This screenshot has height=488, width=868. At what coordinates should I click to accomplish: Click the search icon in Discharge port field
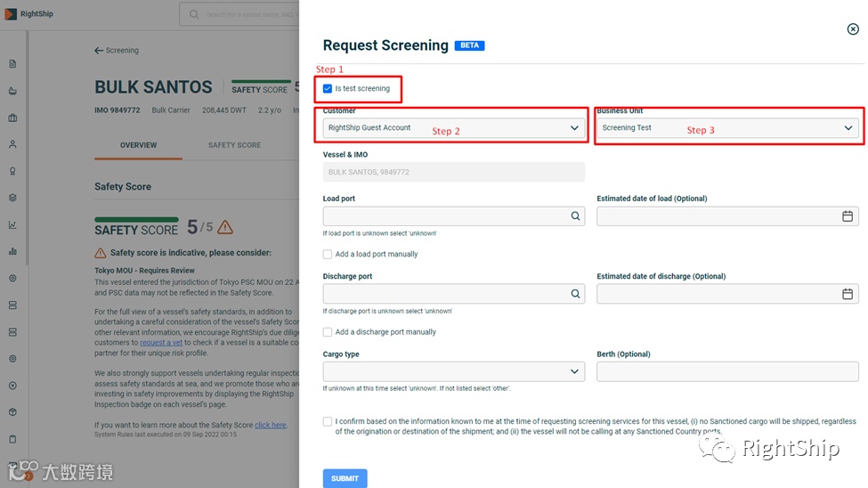pyautogui.click(x=575, y=294)
